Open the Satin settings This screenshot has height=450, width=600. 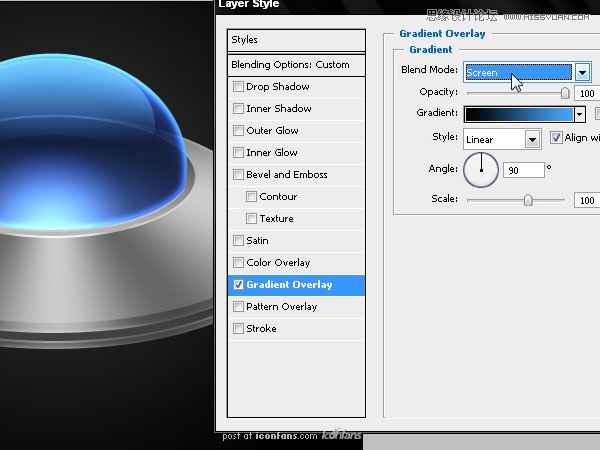click(x=258, y=241)
